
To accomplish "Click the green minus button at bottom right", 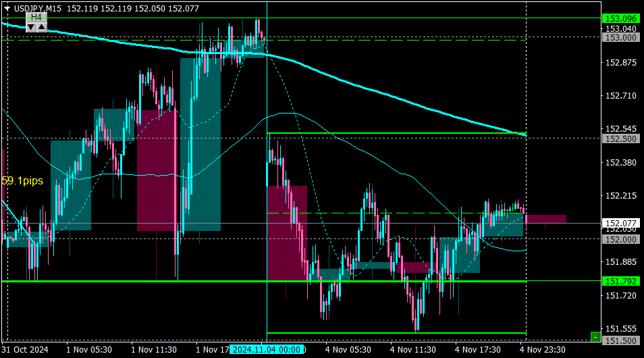I will 595,336.
